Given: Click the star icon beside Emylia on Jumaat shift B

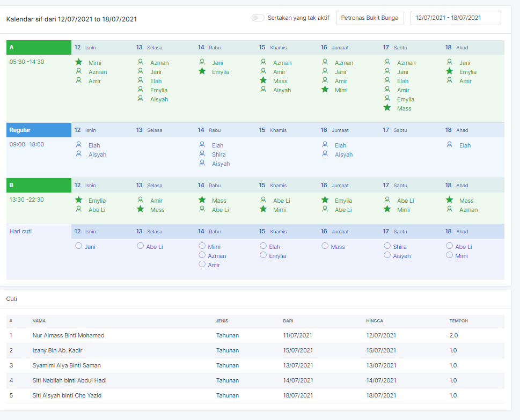Looking at the screenshot, I should pos(325,200).
